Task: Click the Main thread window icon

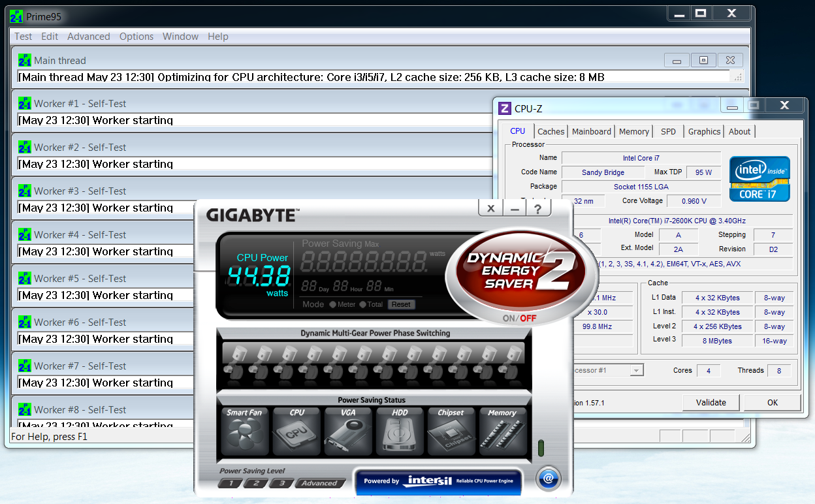Action: tap(25, 60)
